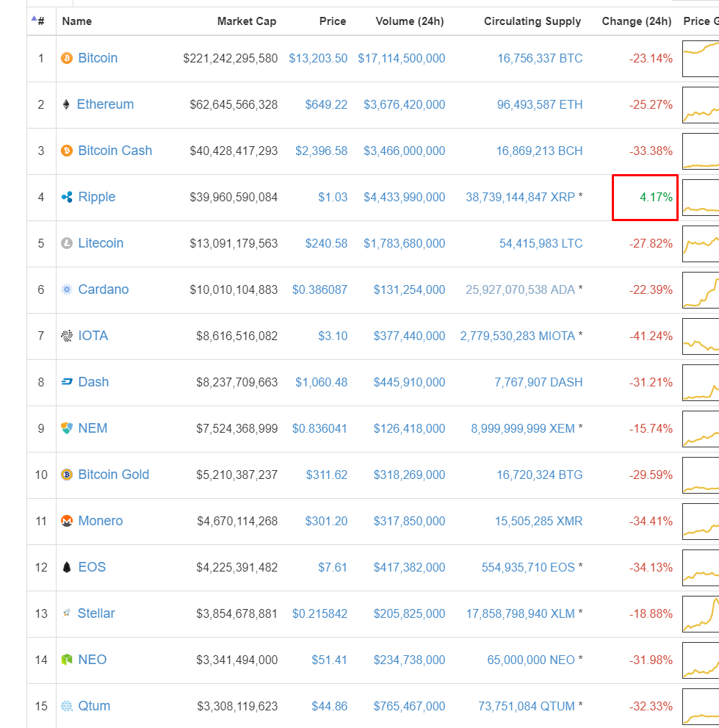Click Bitcoin Cash price $2,396.58
This screenshot has width=719, height=728.
[x=321, y=151]
